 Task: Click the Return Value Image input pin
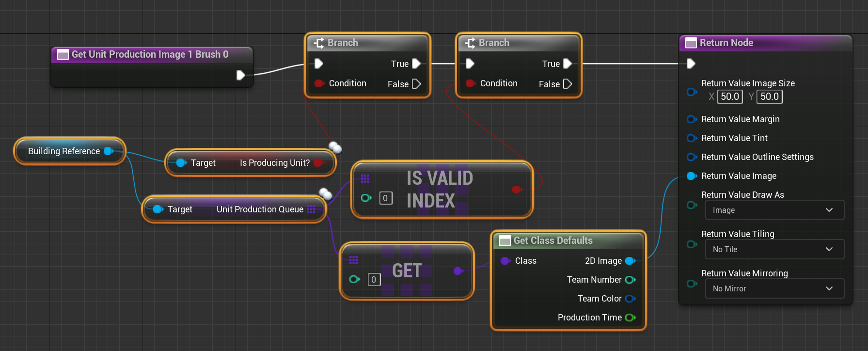coord(692,176)
